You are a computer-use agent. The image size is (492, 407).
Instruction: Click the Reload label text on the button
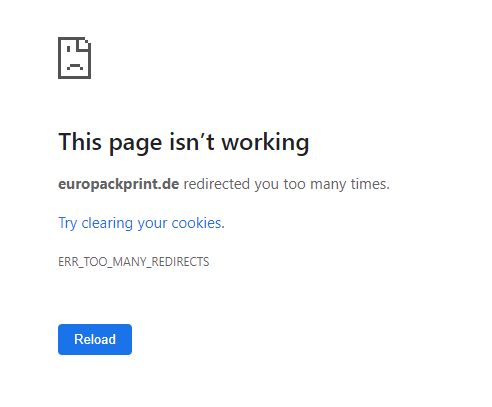click(95, 339)
